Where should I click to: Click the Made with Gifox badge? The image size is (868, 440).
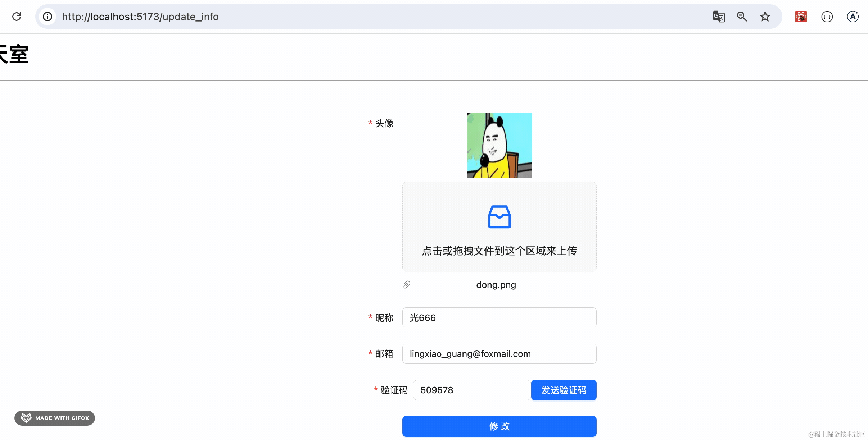[55, 418]
